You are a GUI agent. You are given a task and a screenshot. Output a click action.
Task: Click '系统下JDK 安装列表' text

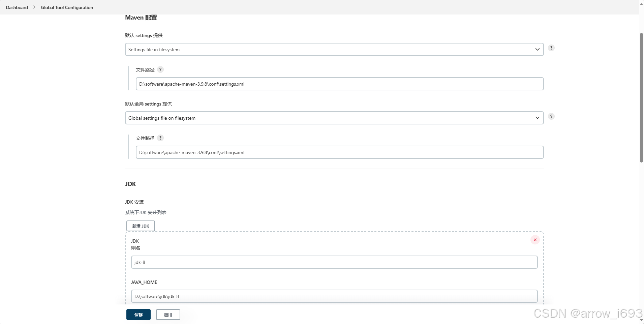pos(146,212)
